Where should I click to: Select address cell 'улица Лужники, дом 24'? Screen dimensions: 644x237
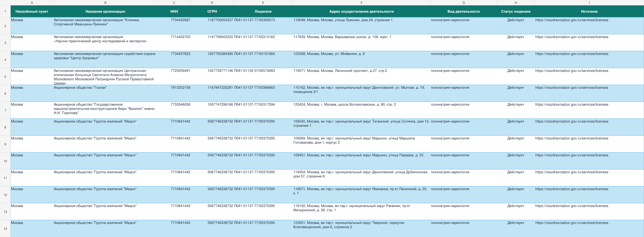(x=361, y=26)
